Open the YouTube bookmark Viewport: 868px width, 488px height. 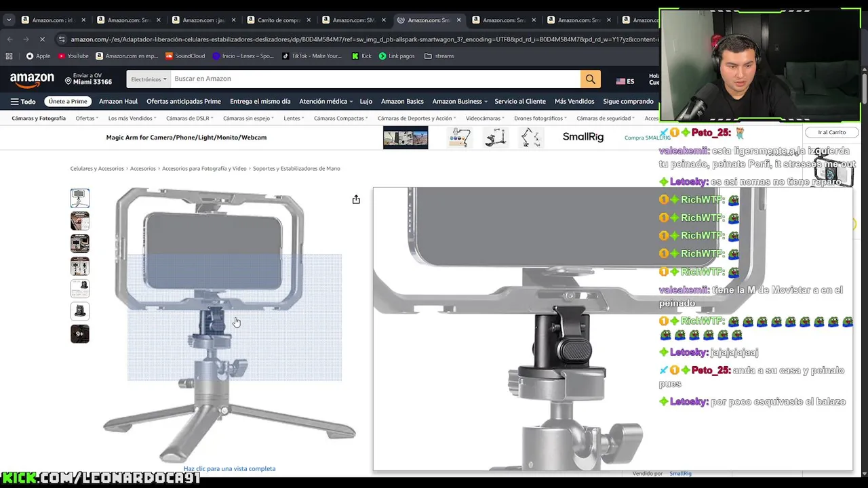click(73, 56)
